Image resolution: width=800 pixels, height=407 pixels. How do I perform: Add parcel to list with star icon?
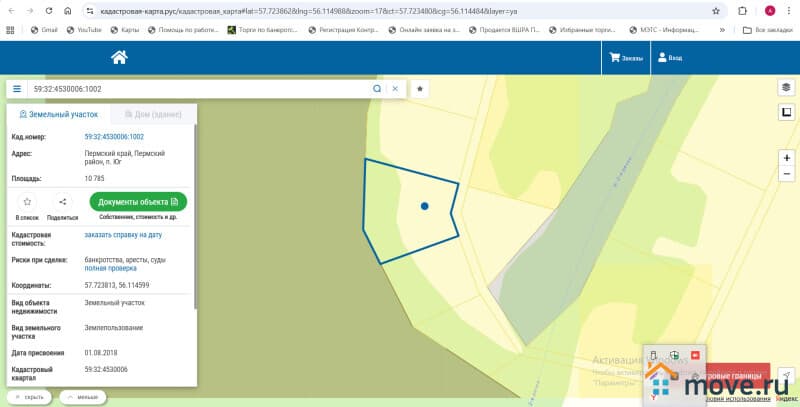[27, 202]
